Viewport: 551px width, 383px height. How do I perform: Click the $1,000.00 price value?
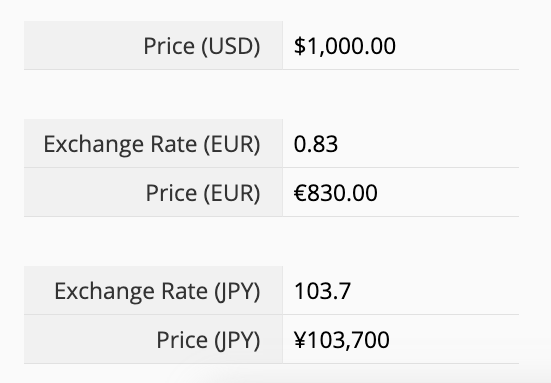pos(345,46)
